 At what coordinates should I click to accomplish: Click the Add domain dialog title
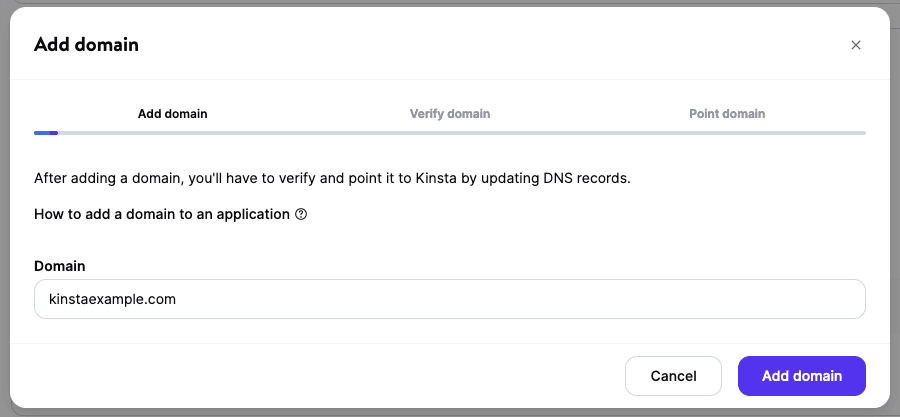coord(86,44)
